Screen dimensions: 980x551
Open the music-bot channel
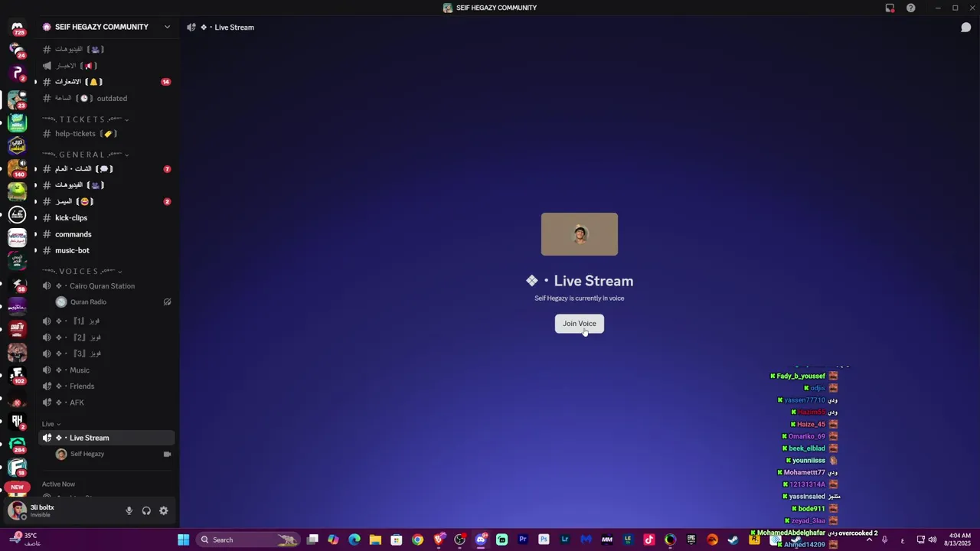(107, 250)
